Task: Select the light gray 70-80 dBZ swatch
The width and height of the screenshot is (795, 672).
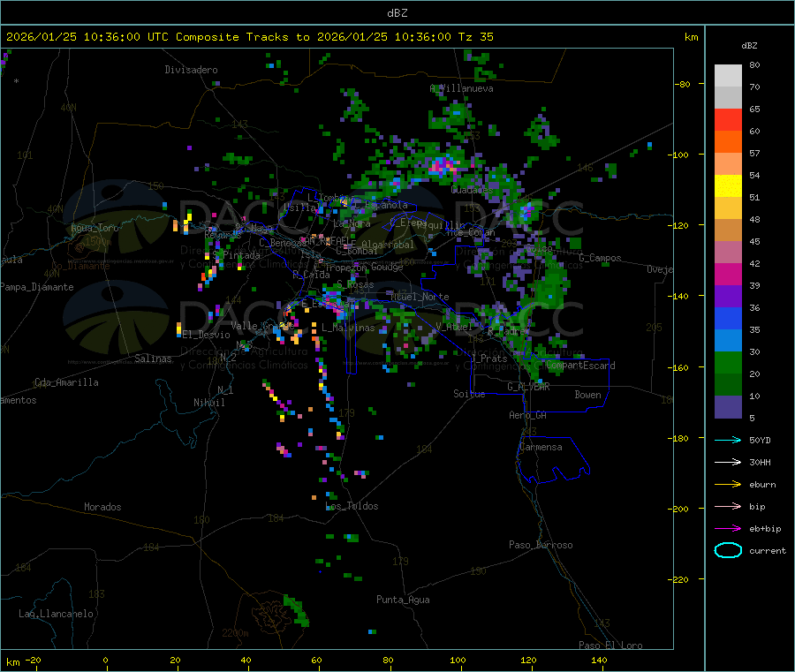Action: pos(728,76)
